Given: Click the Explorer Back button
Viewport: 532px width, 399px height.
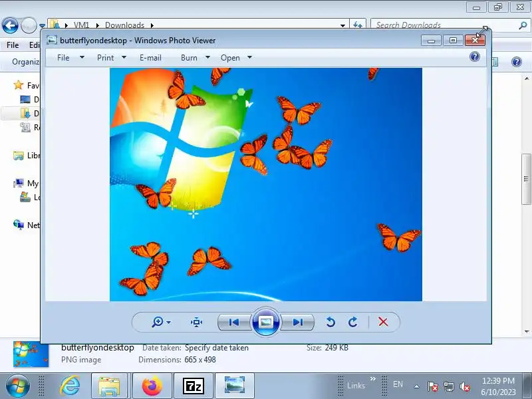Looking at the screenshot, I should 10,25.
